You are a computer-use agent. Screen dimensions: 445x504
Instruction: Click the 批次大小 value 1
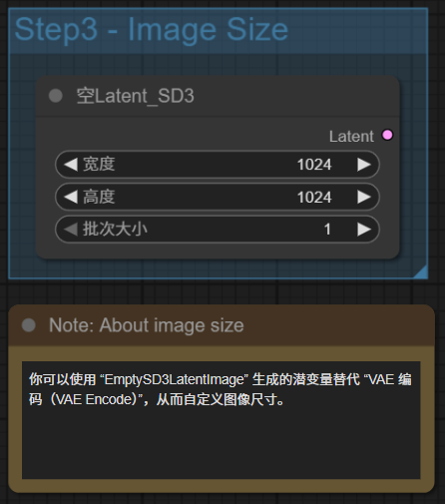[327, 230]
